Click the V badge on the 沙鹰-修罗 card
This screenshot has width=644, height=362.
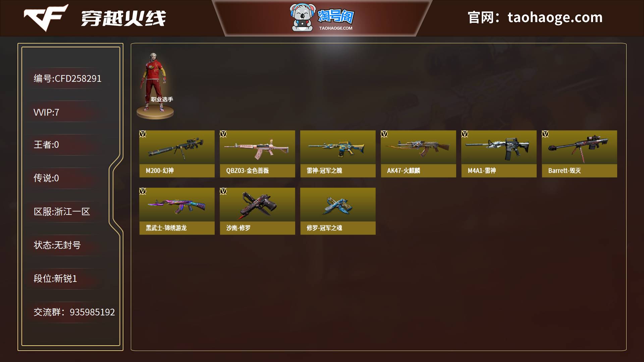click(223, 191)
